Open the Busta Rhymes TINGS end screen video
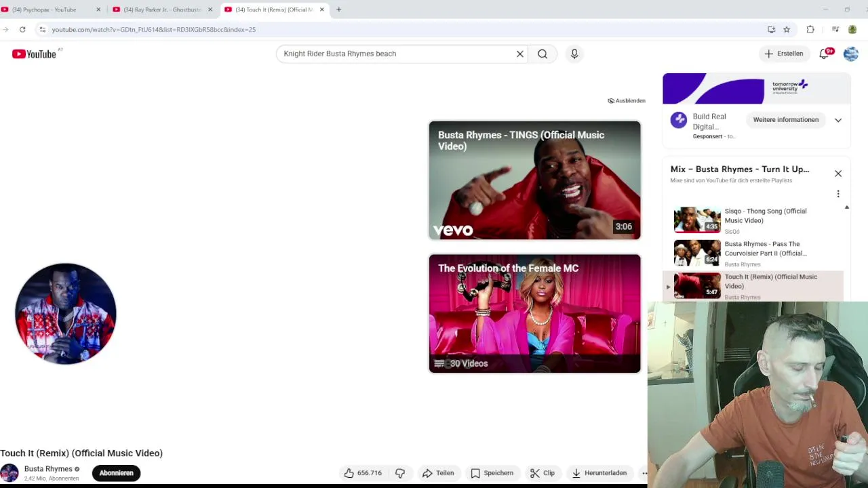 click(x=534, y=180)
